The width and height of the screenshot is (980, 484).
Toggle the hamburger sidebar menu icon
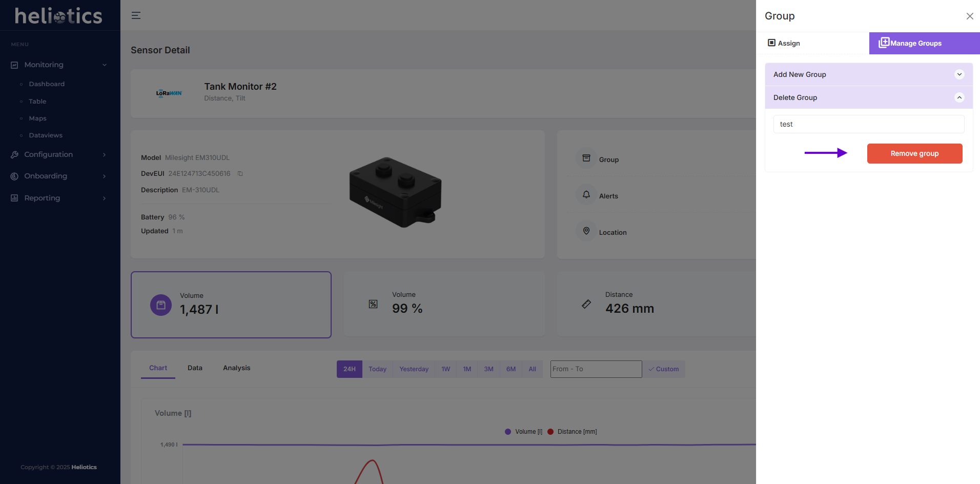136,15
